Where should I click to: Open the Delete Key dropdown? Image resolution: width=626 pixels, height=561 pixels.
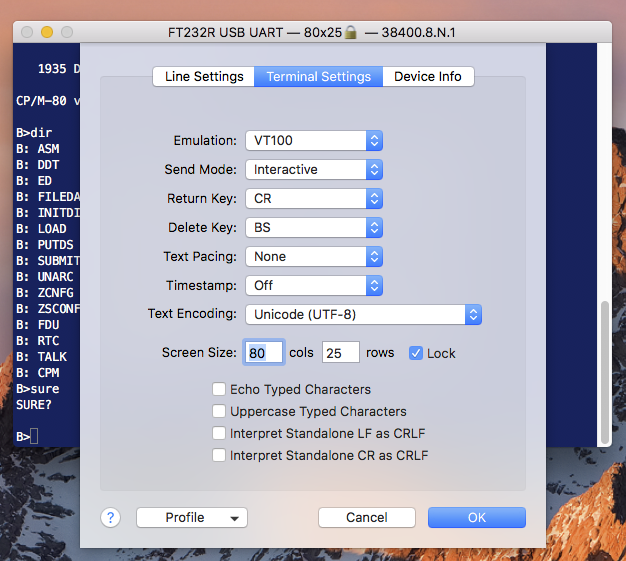tap(314, 228)
